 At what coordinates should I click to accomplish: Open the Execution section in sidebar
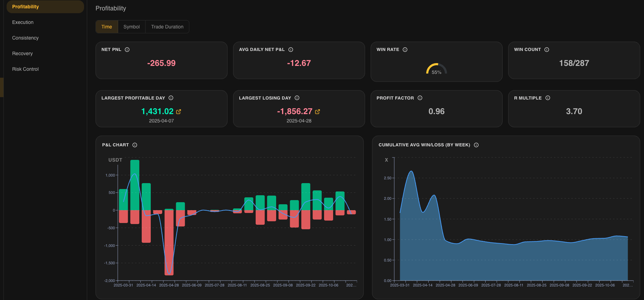[x=23, y=22]
